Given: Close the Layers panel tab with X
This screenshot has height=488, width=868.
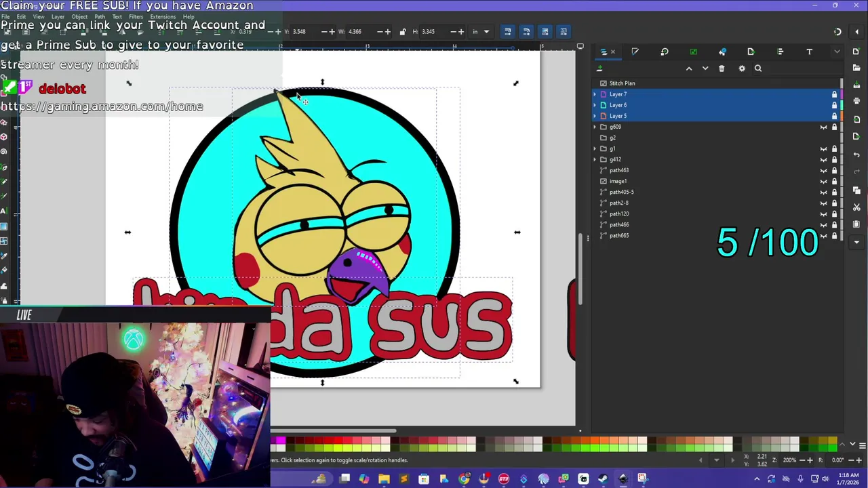Looking at the screenshot, I should [x=613, y=52].
